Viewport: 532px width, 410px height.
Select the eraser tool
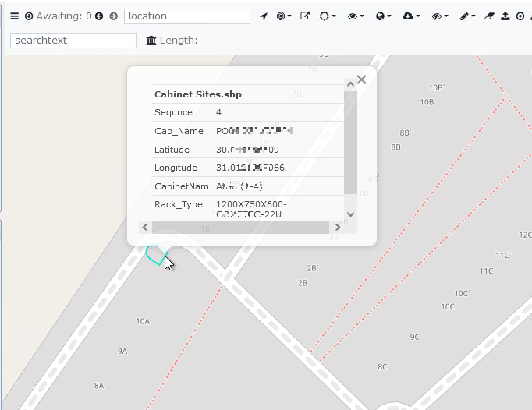click(x=489, y=16)
